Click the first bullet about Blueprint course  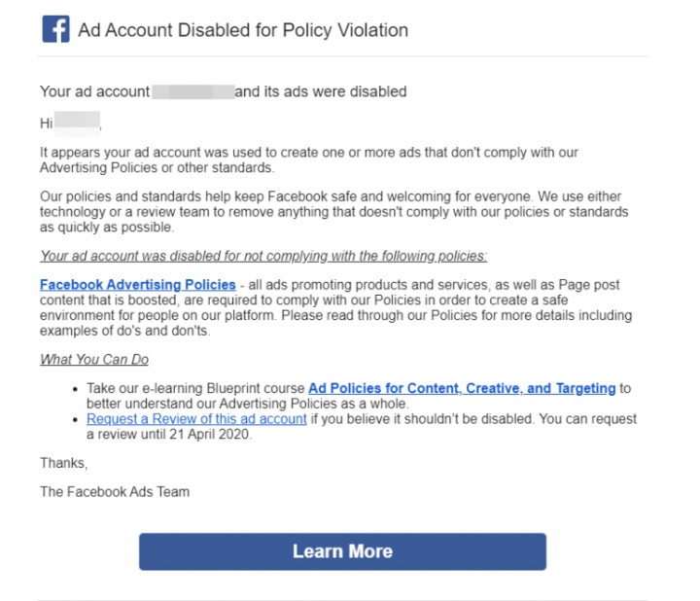(x=359, y=396)
